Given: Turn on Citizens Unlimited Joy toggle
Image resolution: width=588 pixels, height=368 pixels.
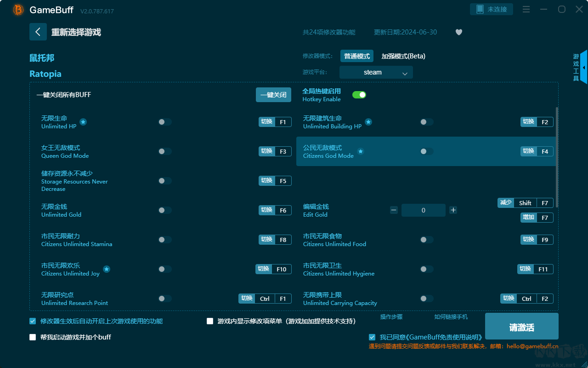Looking at the screenshot, I should pyautogui.click(x=165, y=269).
